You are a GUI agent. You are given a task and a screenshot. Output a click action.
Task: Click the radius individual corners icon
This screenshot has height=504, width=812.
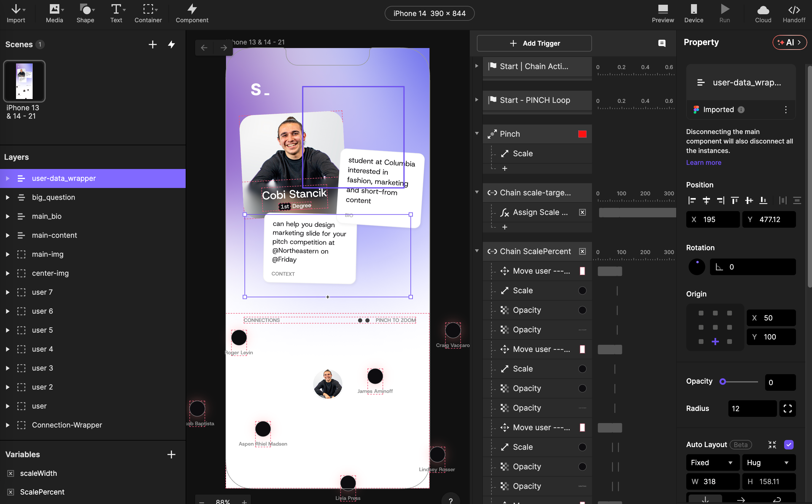tap(787, 408)
